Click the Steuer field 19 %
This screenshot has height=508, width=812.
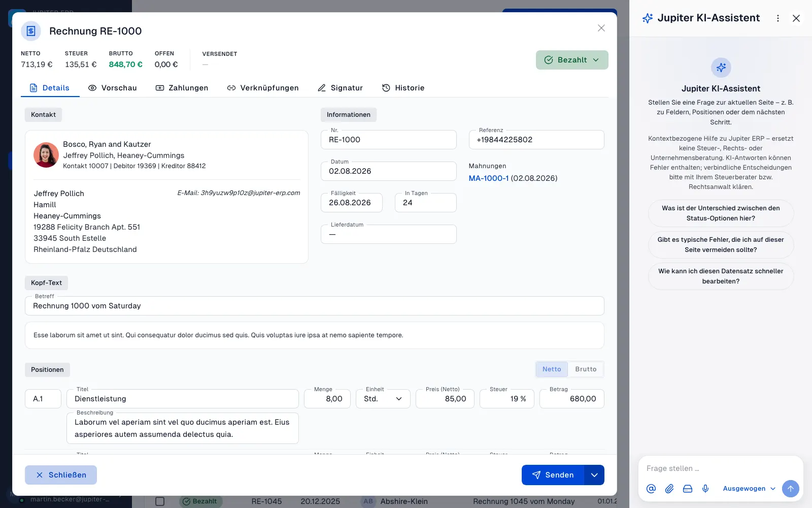[x=507, y=399]
